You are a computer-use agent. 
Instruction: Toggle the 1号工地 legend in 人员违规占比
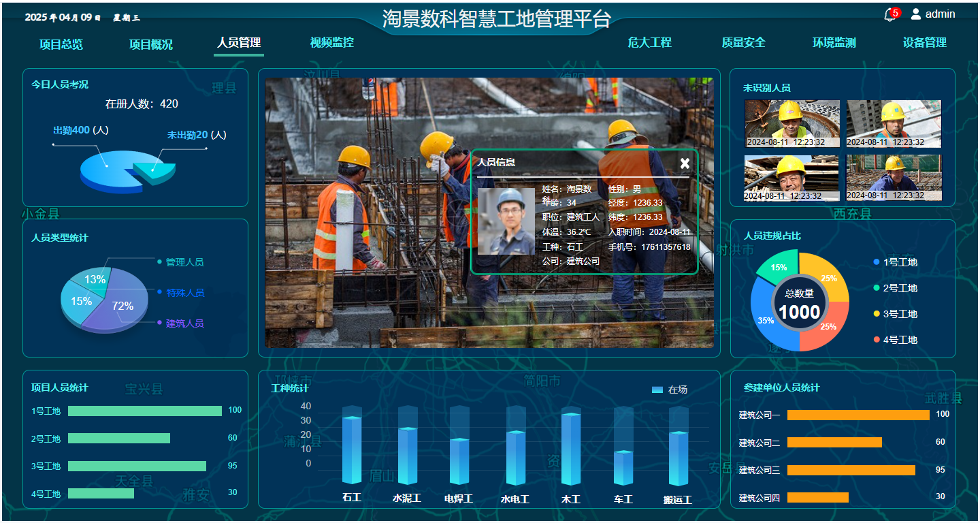(x=896, y=262)
